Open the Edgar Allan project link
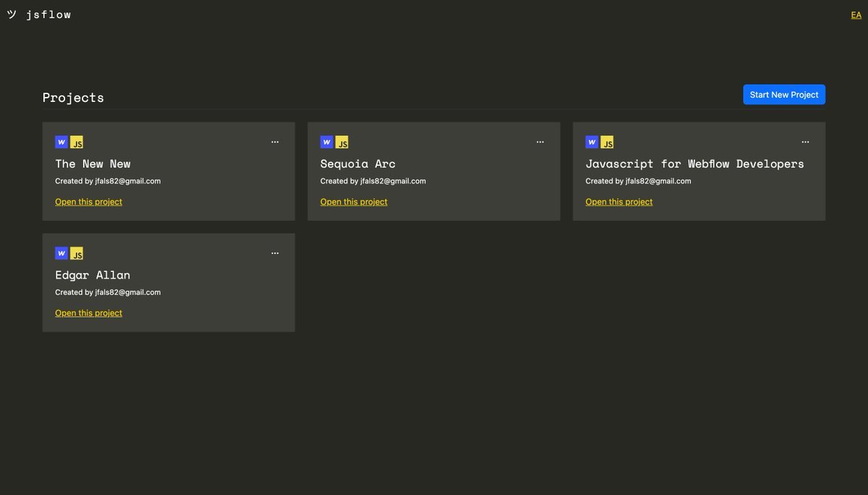Screen dimensions: 868x495 [88, 313]
